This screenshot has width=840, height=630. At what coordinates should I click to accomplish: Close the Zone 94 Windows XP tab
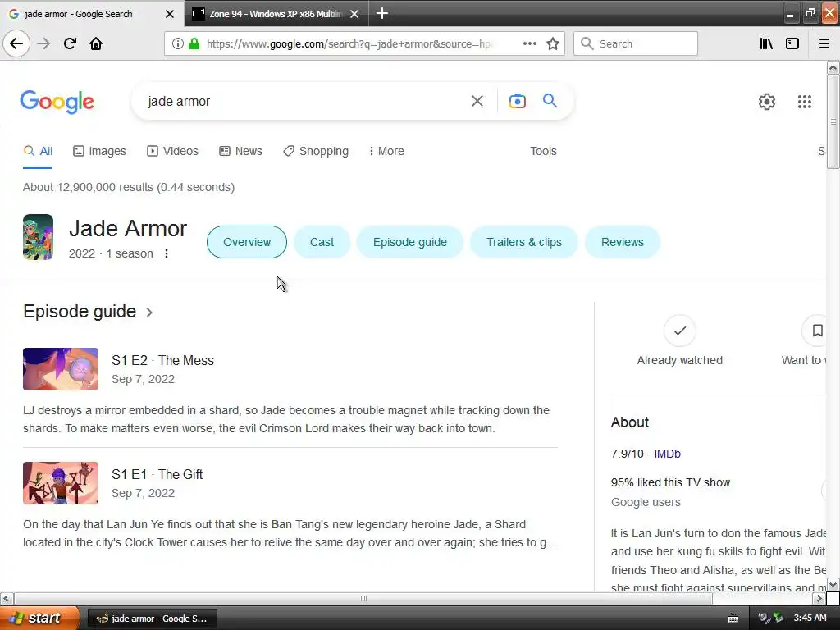point(354,14)
